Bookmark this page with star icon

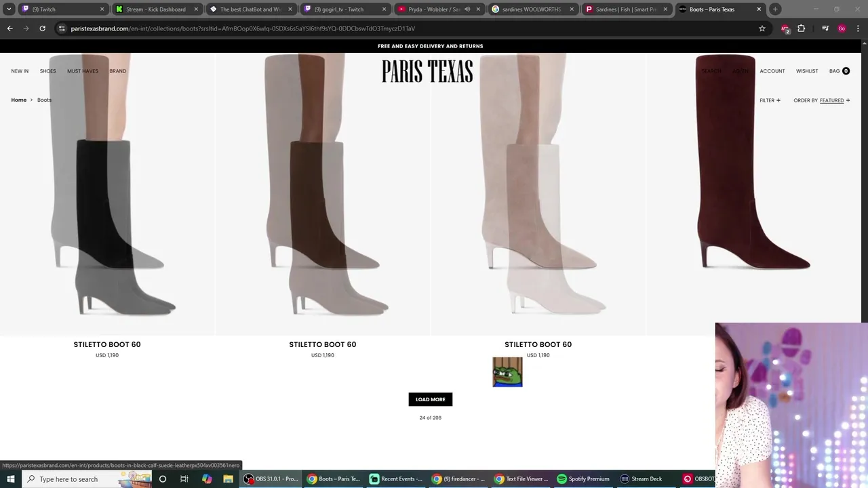point(762,28)
